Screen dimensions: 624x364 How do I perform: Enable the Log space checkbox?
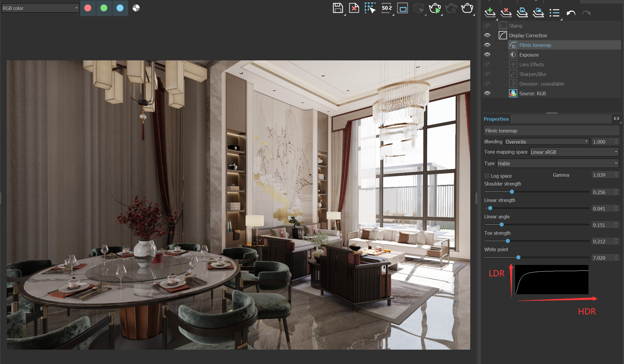point(487,176)
